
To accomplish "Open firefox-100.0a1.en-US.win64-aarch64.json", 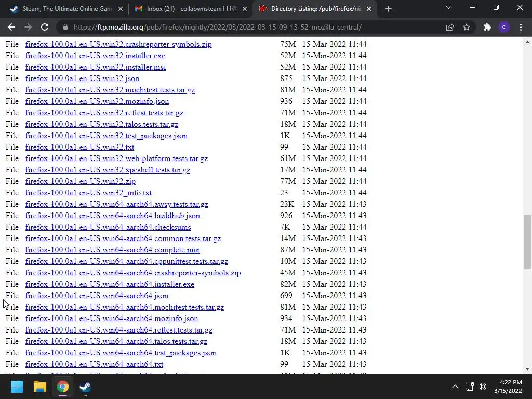I will [97, 296].
